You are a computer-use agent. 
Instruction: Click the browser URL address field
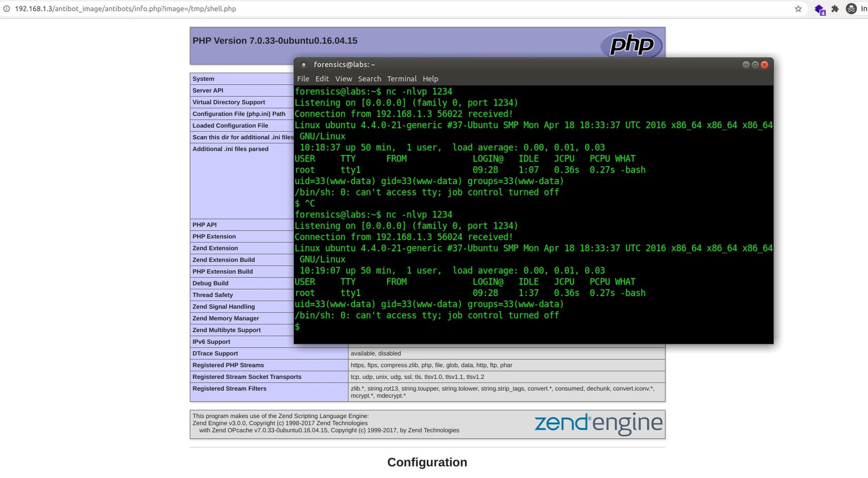400,8
